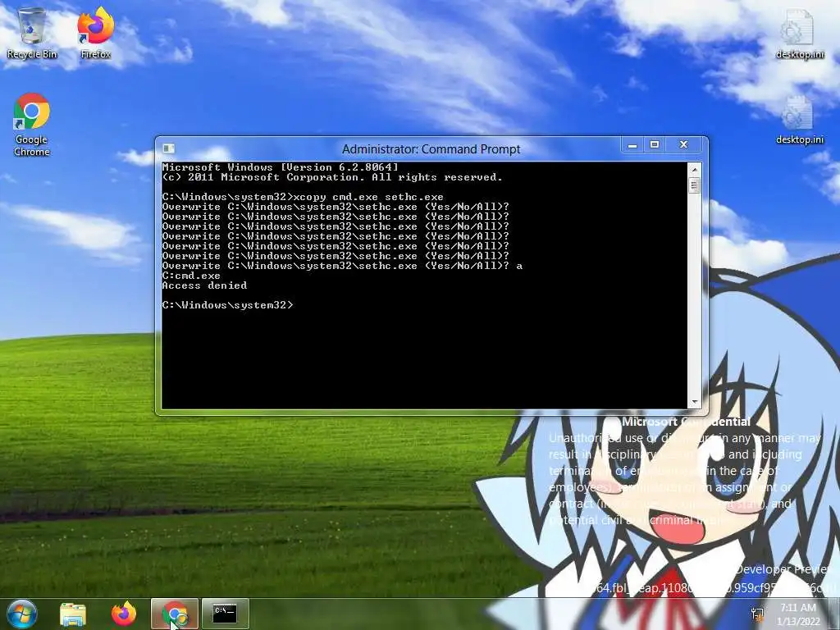Maximize the Command Prompt window
The width and height of the screenshot is (840, 630).
pyautogui.click(x=655, y=144)
